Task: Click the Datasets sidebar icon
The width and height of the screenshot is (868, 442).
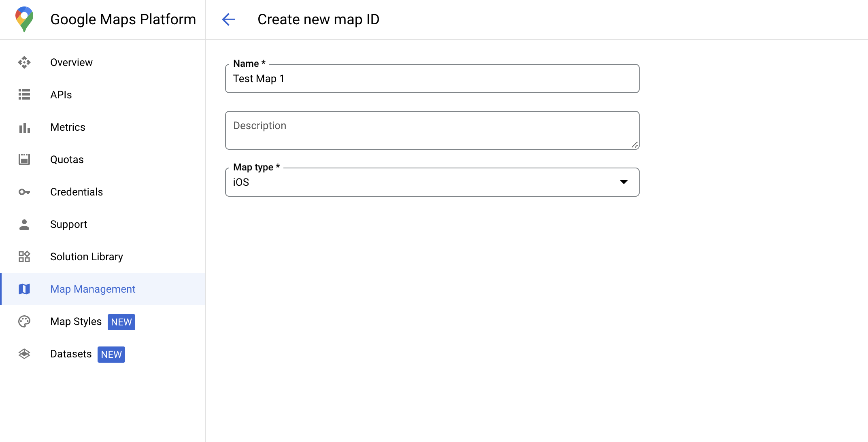Action: pos(24,354)
